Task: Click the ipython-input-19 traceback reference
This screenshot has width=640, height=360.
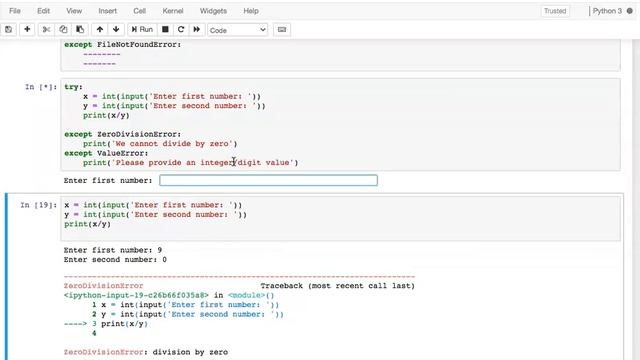Action: tap(136, 295)
